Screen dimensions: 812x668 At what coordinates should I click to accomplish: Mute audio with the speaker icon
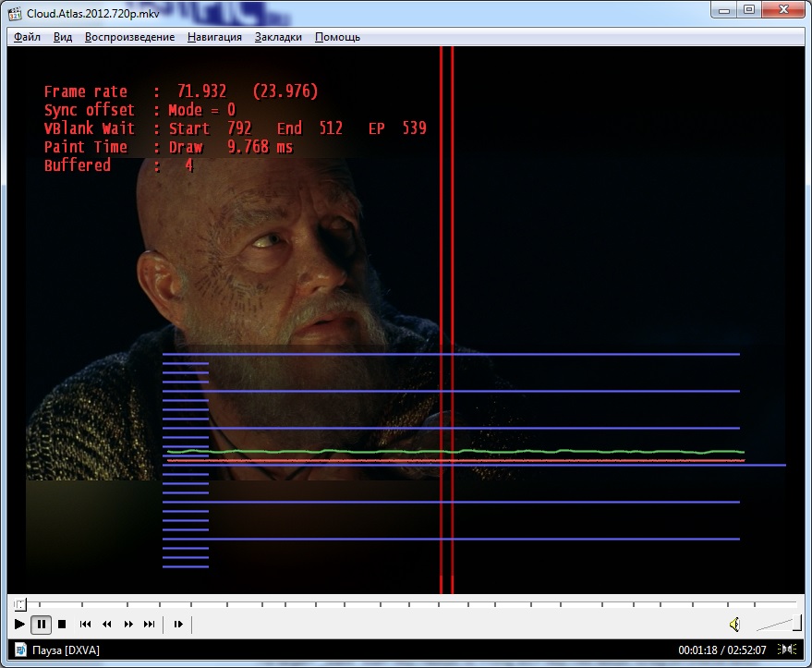(x=733, y=625)
